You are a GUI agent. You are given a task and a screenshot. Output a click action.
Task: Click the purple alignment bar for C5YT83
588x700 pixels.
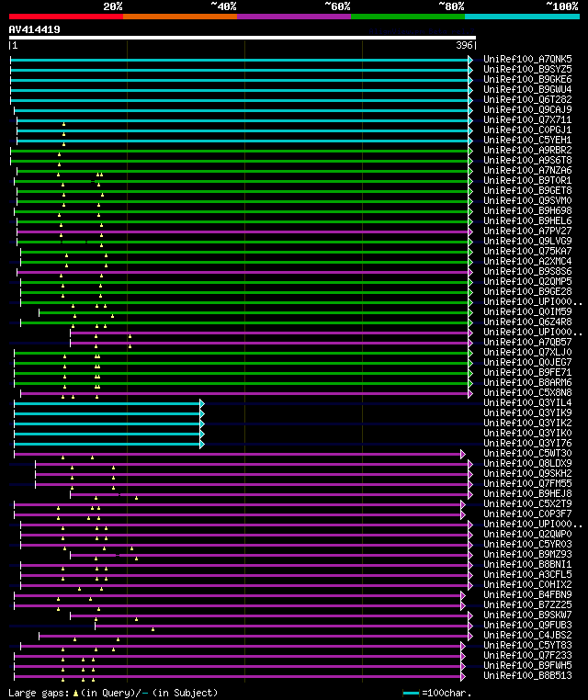point(241,646)
